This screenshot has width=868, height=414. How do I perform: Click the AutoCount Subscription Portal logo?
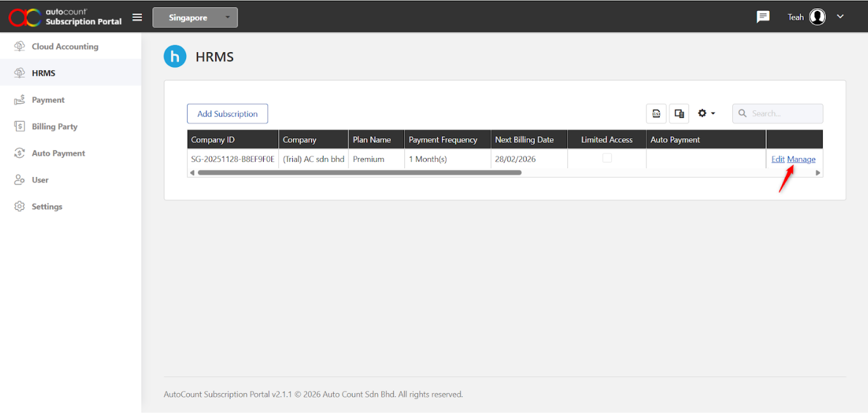(x=65, y=17)
